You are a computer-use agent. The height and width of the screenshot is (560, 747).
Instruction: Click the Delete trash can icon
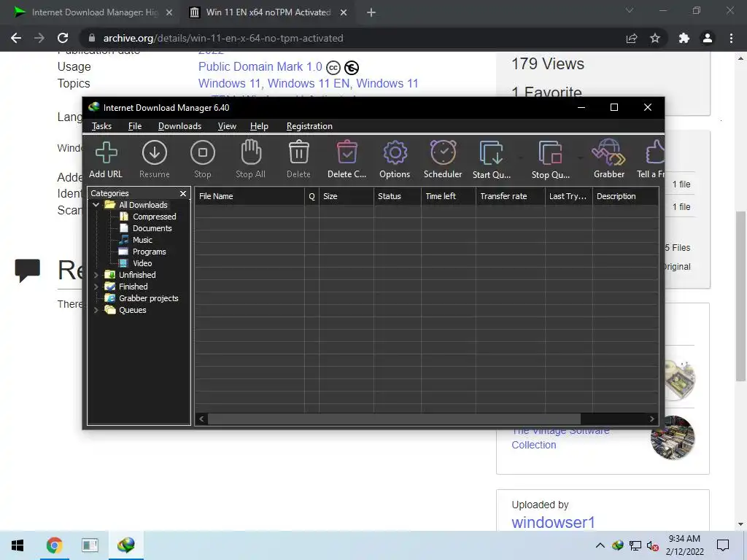298,152
